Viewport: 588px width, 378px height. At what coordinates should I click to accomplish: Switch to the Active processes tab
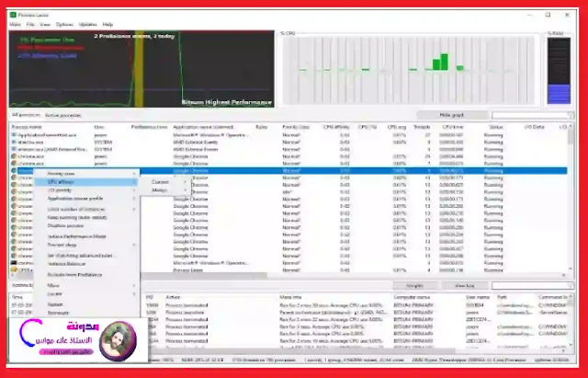click(x=62, y=115)
